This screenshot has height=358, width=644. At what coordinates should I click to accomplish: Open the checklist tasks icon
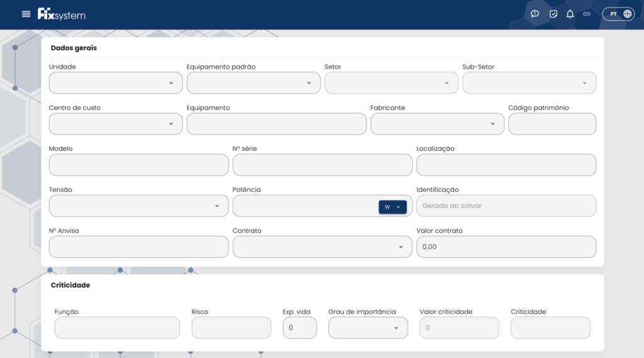click(x=553, y=14)
